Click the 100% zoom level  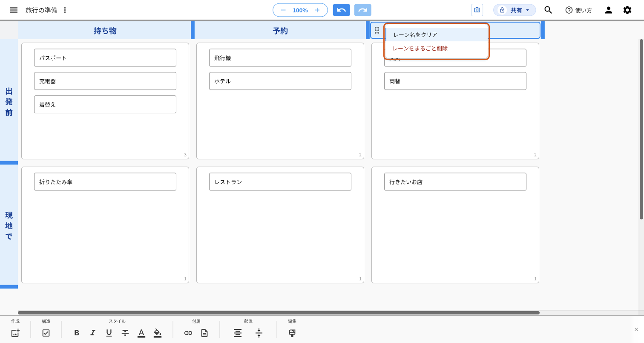click(x=300, y=10)
